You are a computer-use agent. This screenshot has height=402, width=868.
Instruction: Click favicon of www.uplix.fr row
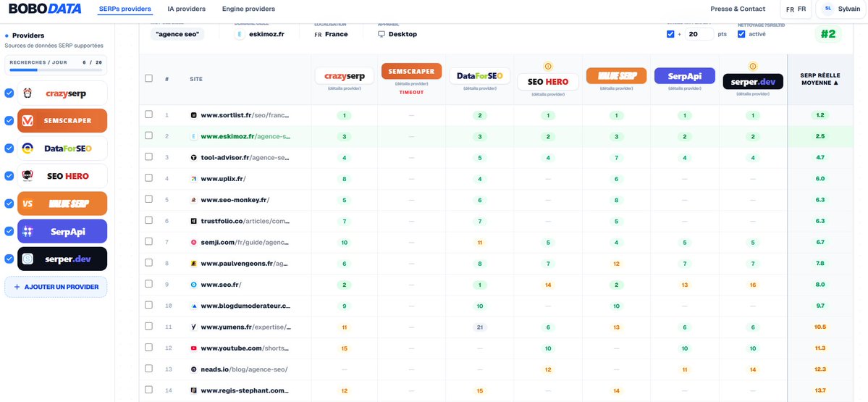tap(194, 179)
